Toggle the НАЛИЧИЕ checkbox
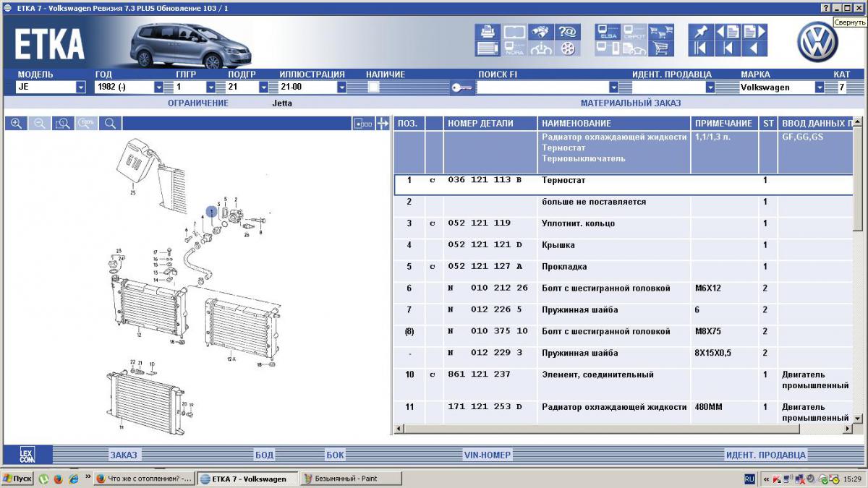 [x=374, y=87]
